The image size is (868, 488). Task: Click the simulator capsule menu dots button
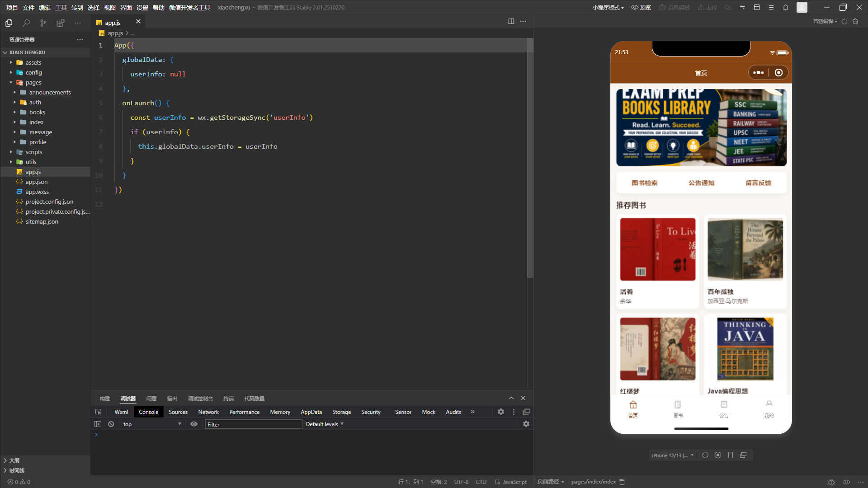click(759, 73)
